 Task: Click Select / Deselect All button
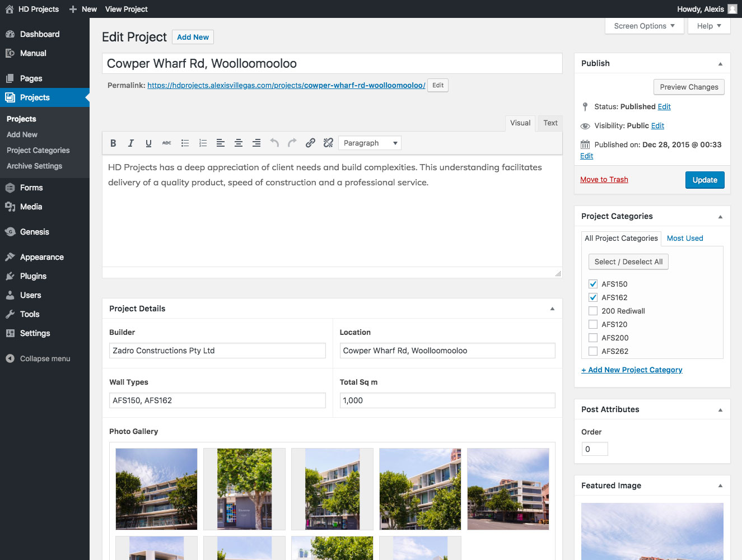click(x=628, y=262)
